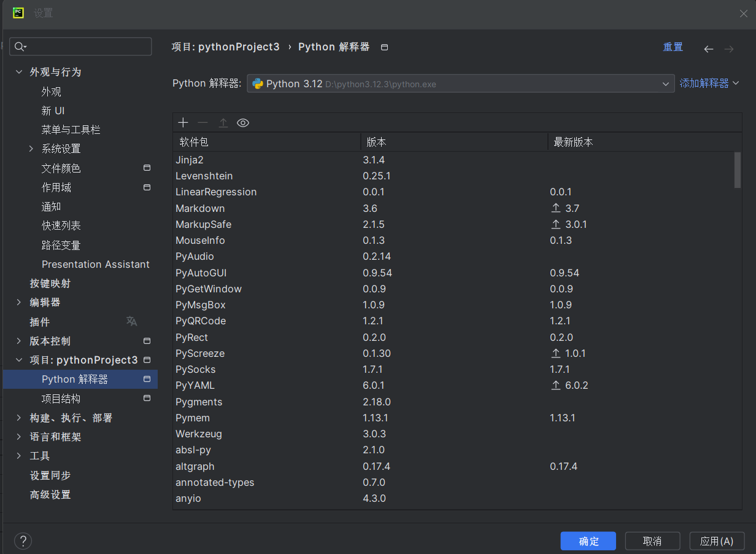Screen dimensions: 756x554
Task: Click the 软件包 column header
Action: click(268, 142)
